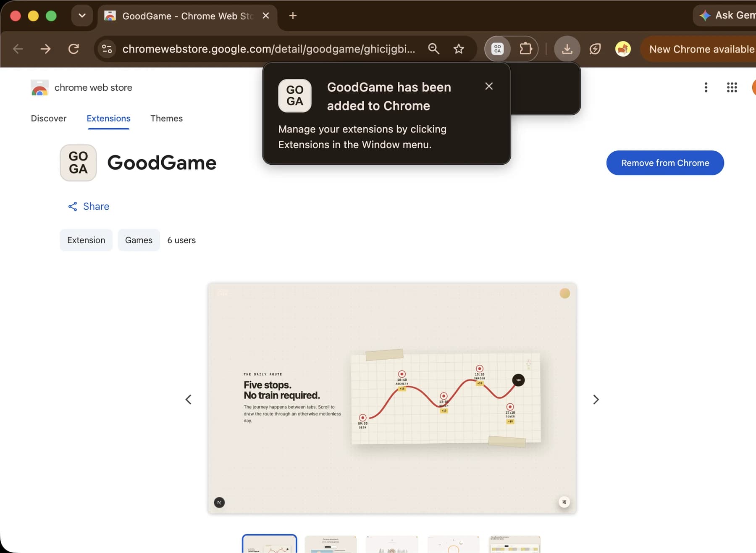The width and height of the screenshot is (756, 553).
Task: Reload the current page
Action: 73,49
